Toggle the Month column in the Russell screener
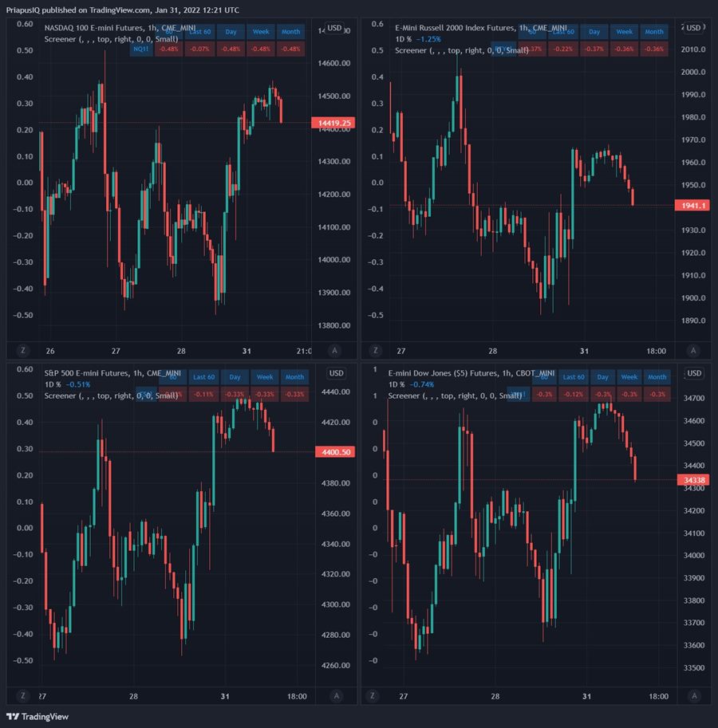This screenshot has height=728, width=718. click(654, 31)
